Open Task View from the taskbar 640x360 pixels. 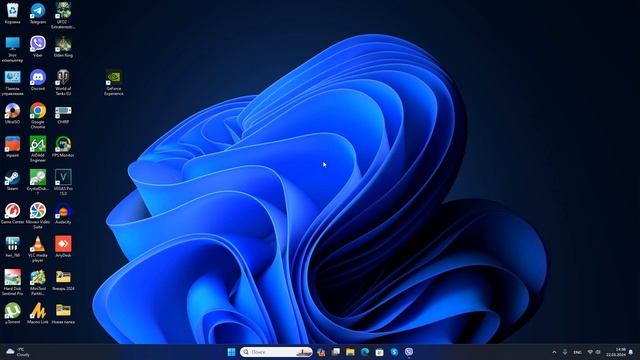tap(336, 352)
